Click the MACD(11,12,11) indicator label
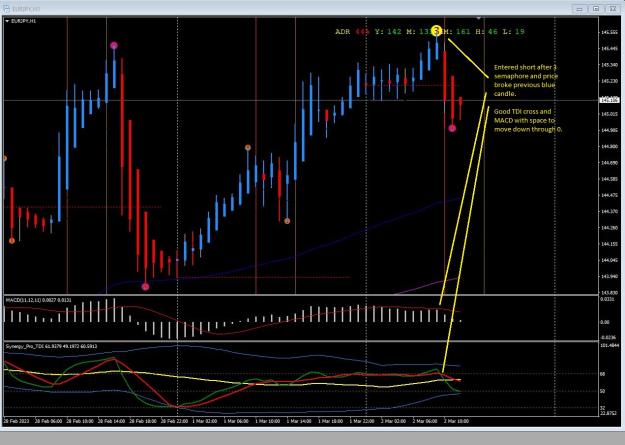This screenshot has width=625, height=445. pyautogui.click(x=39, y=300)
